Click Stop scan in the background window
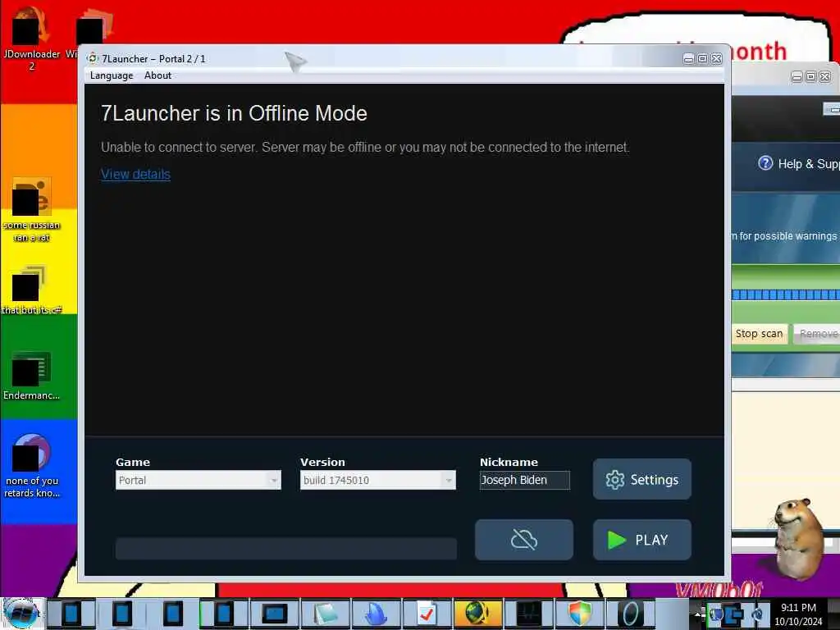The image size is (840, 630). click(759, 334)
